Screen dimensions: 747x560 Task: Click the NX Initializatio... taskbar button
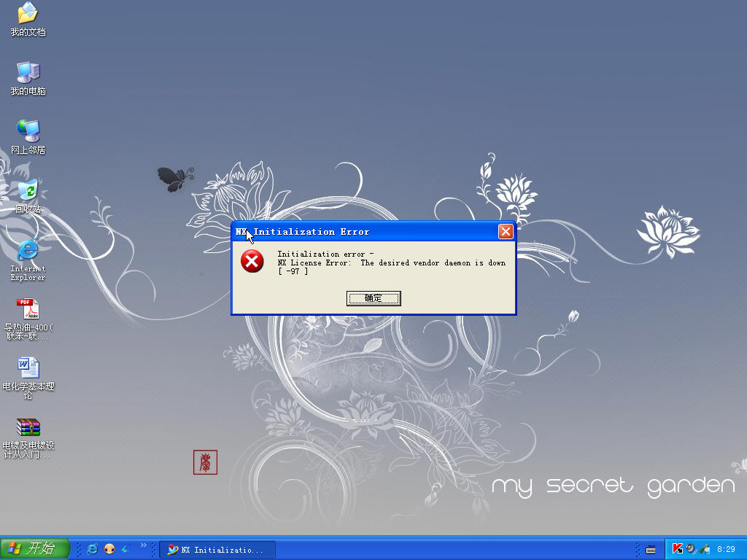pos(217,550)
